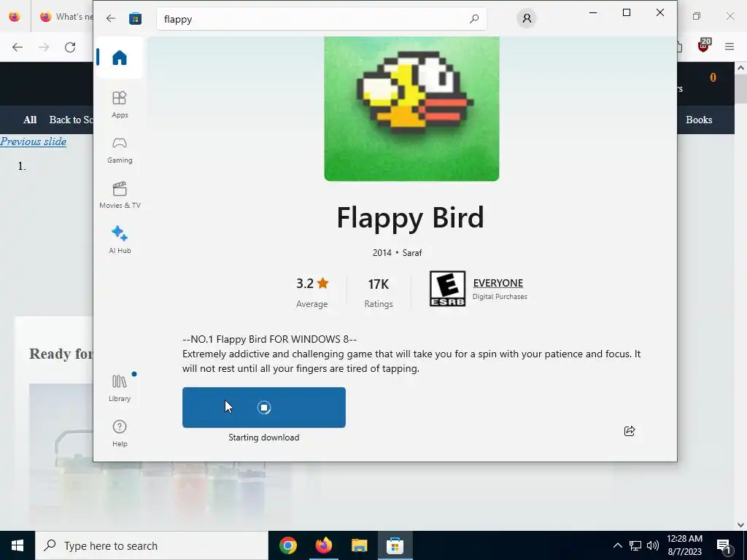The image size is (747, 560).
Task: Share the Flappy Bird app page
Action: [x=630, y=431]
